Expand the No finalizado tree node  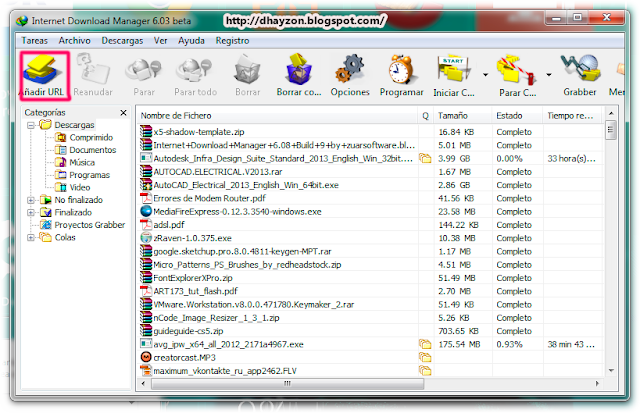click(x=31, y=200)
